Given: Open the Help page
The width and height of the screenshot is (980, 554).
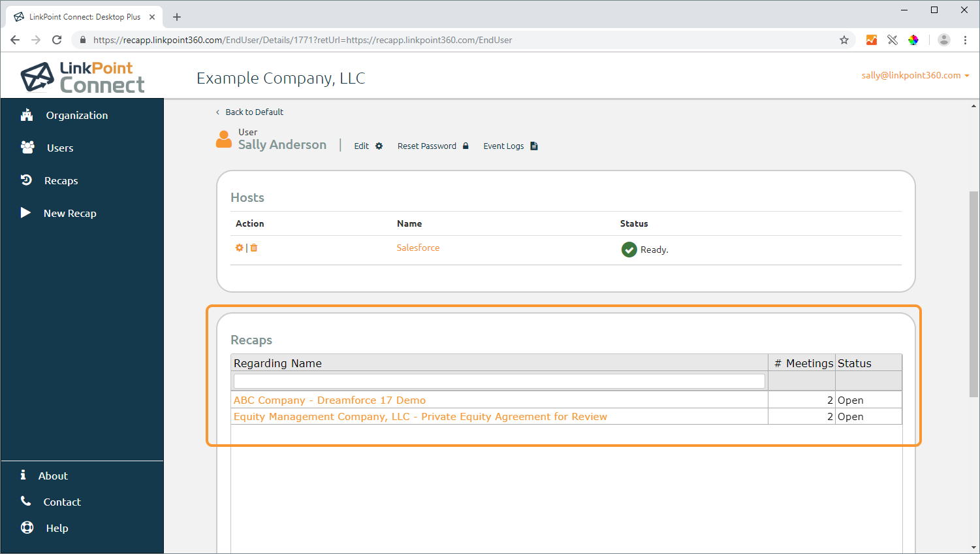Looking at the screenshot, I should pyautogui.click(x=57, y=528).
